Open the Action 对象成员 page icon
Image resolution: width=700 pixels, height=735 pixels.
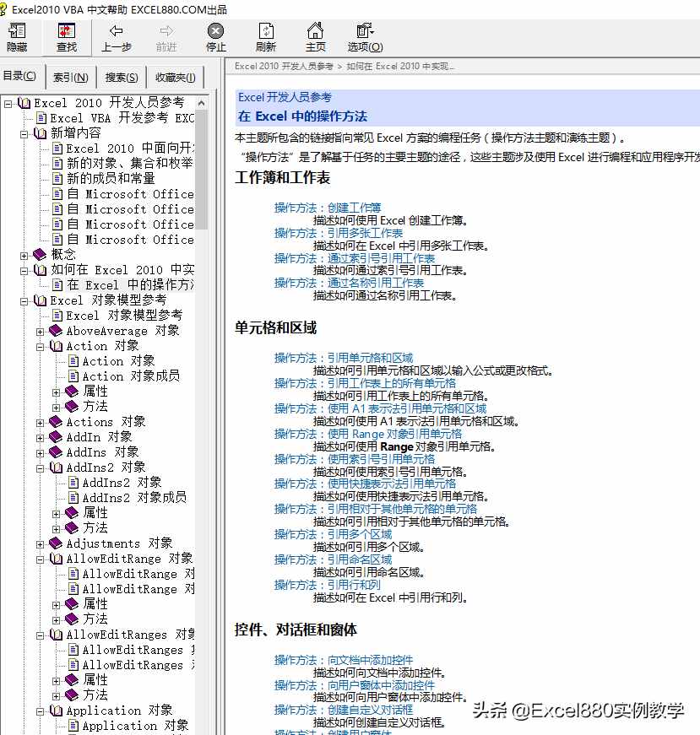click(73, 376)
